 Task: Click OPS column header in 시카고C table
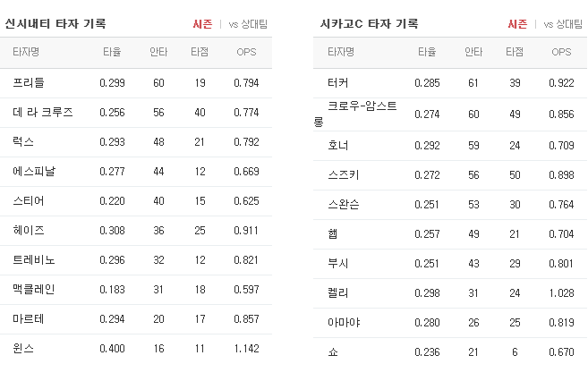tap(561, 52)
